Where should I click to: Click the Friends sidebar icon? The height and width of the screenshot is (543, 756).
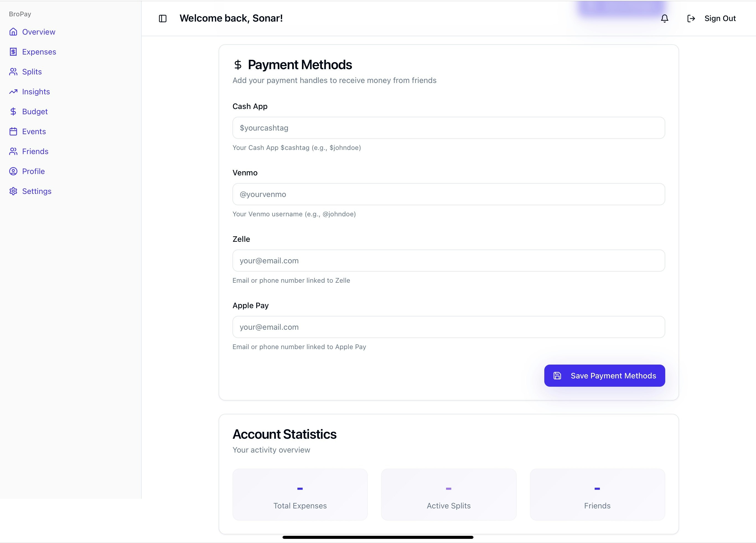click(x=13, y=151)
